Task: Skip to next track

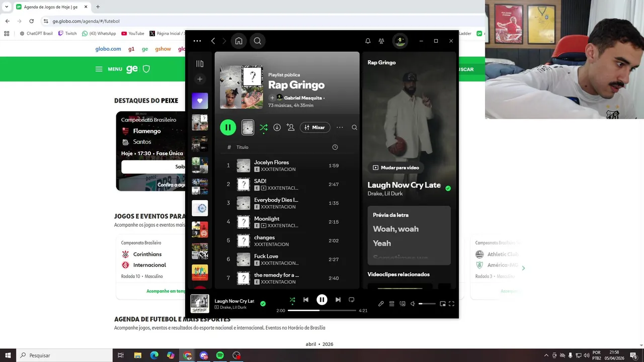Action: [338, 300]
